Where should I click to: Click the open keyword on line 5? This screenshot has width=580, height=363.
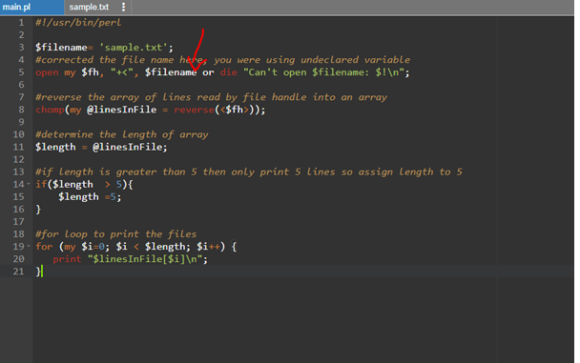(47, 72)
